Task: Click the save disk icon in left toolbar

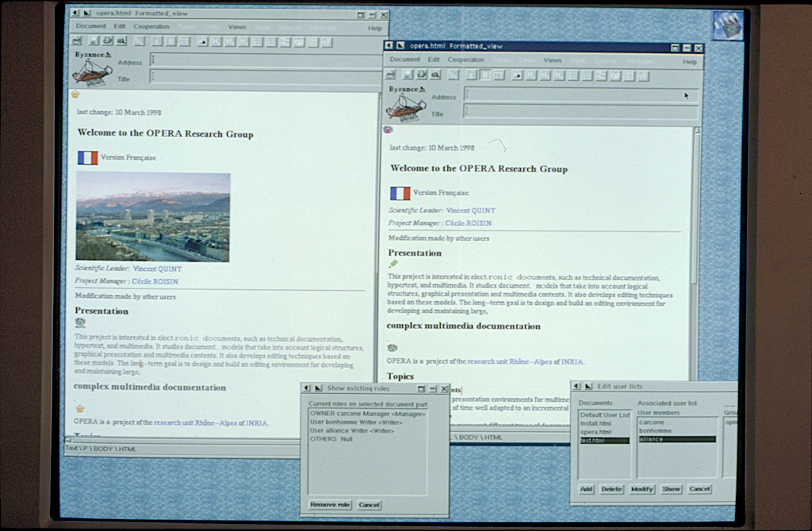Action: pyautogui.click(x=94, y=41)
